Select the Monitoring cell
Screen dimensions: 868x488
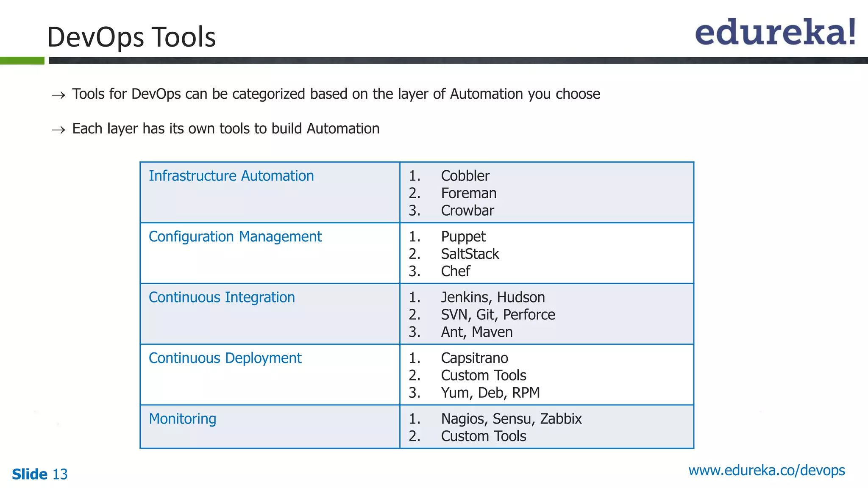click(270, 427)
